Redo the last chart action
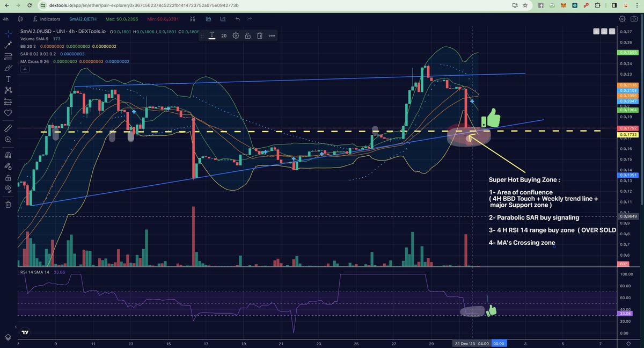This screenshot has width=644, height=348. tap(250, 19)
